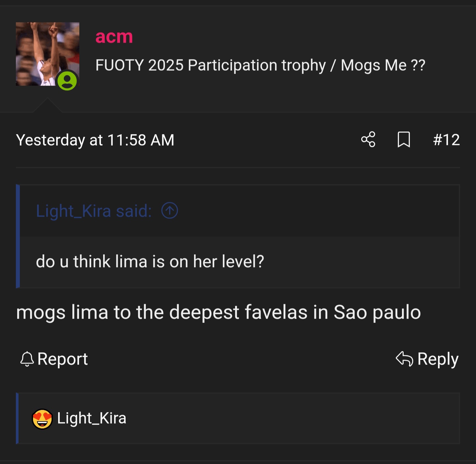Viewport: 476px width, 464px height.
Task: Click the heart-eyes reaction emoji
Action: (x=42, y=419)
